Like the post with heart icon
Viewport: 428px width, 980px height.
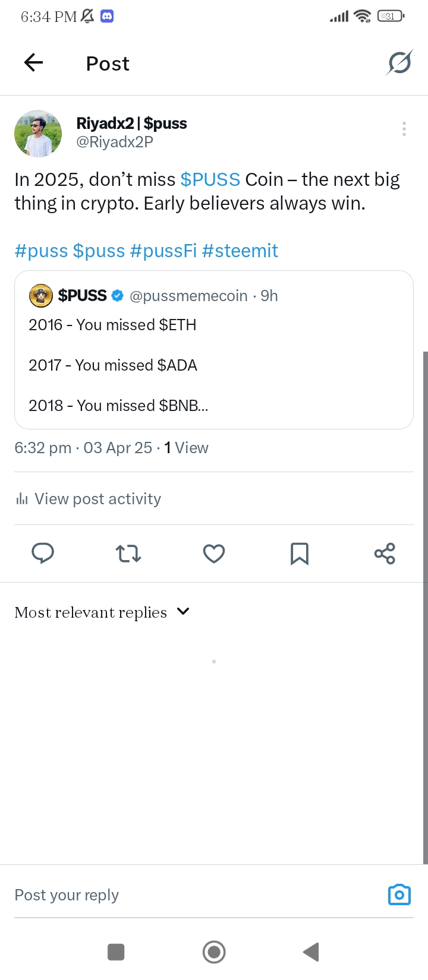[x=214, y=554]
